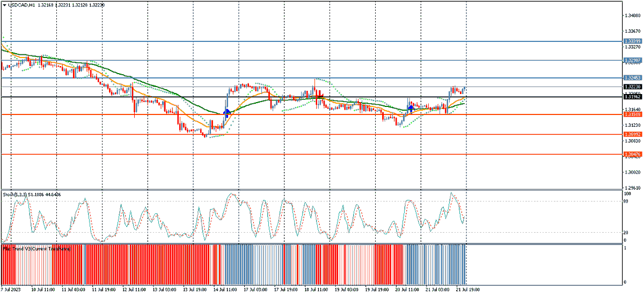Click the 1.30020 price scale value
Screen dimensions: 644x295
coord(633,172)
